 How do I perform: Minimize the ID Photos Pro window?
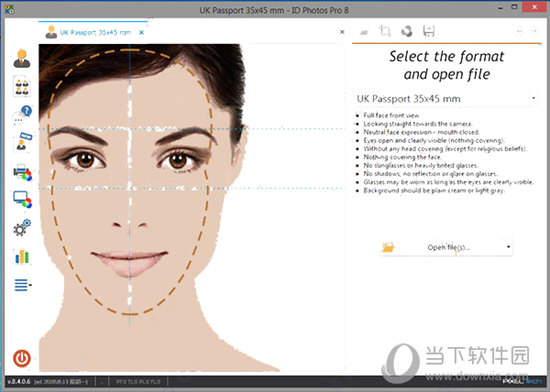tap(501, 8)
